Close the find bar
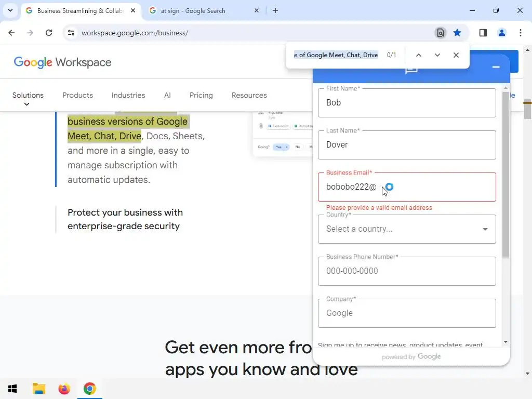The image size is (532, 399). tap(456, 55)
